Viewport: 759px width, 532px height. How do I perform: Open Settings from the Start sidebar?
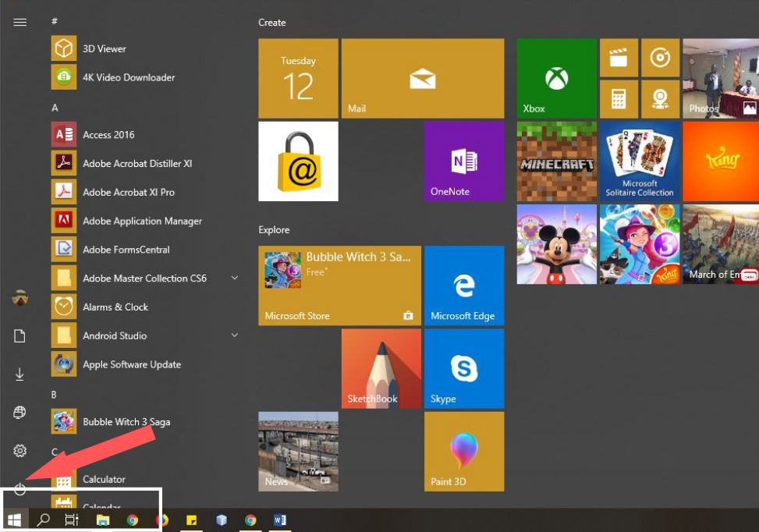point(20,451)
